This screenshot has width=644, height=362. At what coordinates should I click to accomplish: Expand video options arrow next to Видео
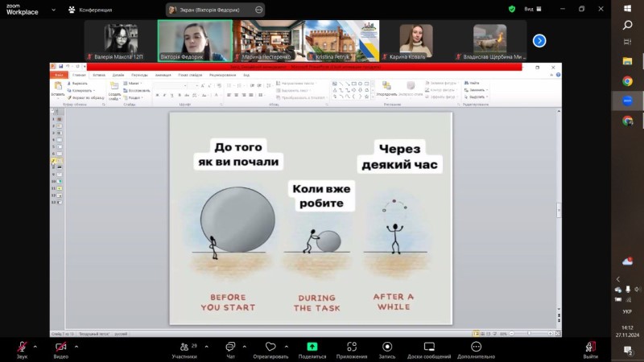[76, 347]
